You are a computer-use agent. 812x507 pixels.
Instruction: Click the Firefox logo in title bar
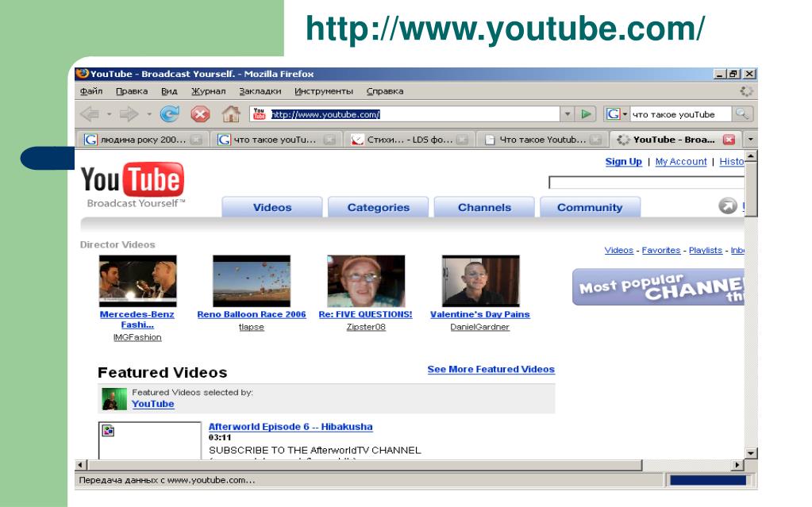click(x=82, y=74)
